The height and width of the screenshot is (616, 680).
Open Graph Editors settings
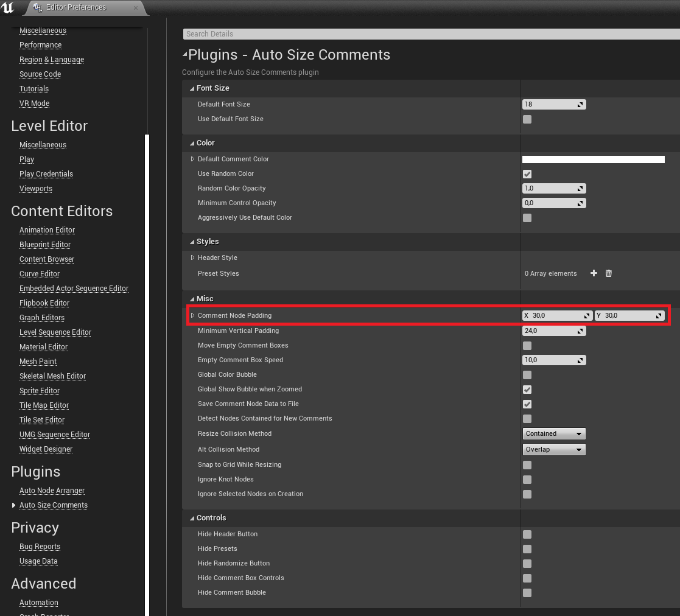[x=42, y=318]
